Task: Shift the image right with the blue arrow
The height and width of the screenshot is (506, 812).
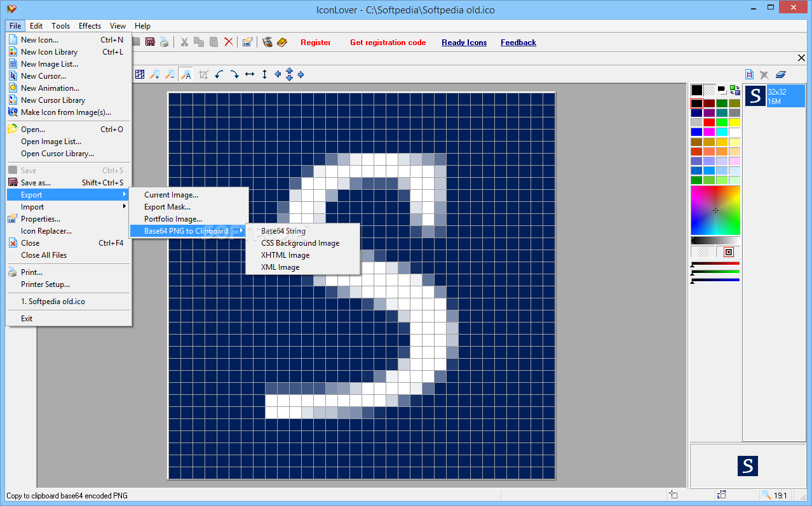Action: coord(301,74)
